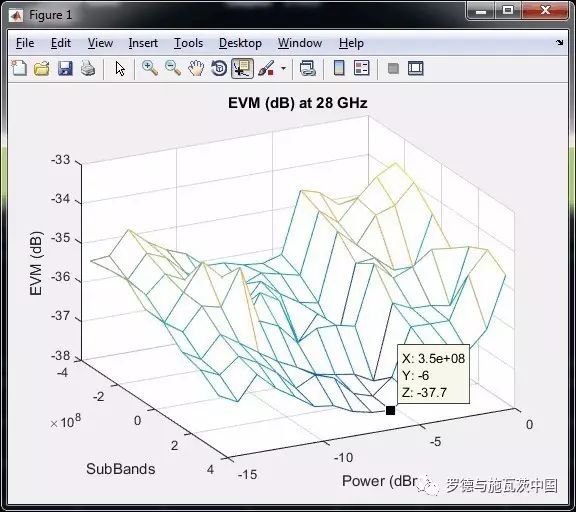Activate the Zoom In magnifier tool

pyautogui.click(x=150, y=68)
